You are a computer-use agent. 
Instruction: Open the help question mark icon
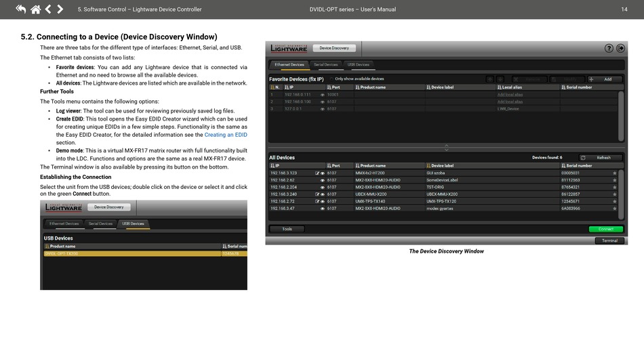(x=609, y=48)
